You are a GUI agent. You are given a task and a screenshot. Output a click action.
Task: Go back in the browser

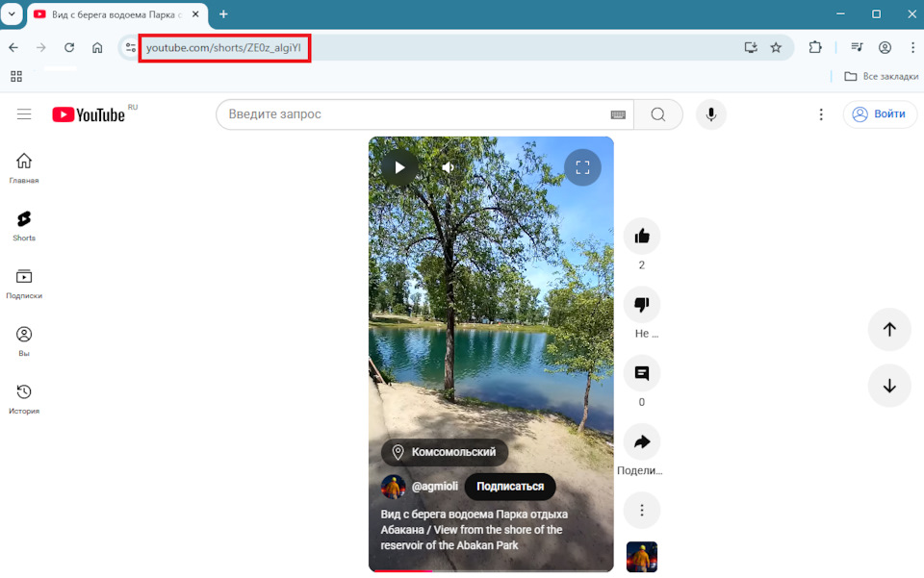(13, 48)
